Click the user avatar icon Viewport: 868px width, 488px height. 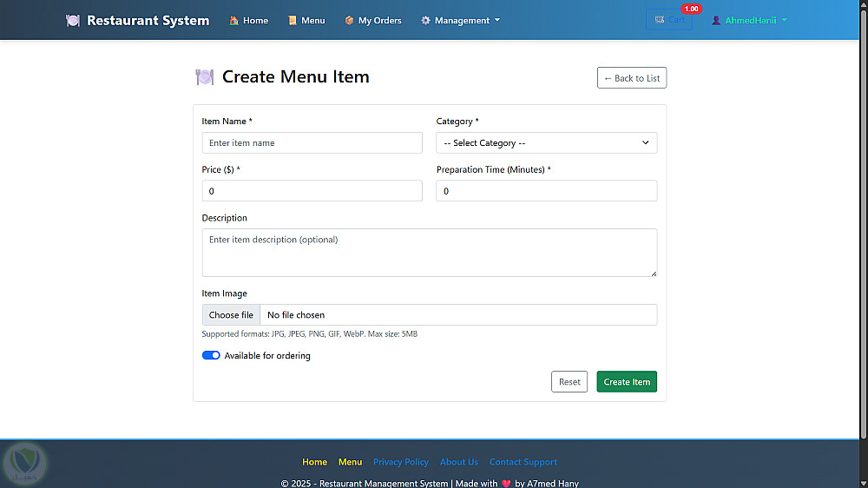[x=717, y=20]
